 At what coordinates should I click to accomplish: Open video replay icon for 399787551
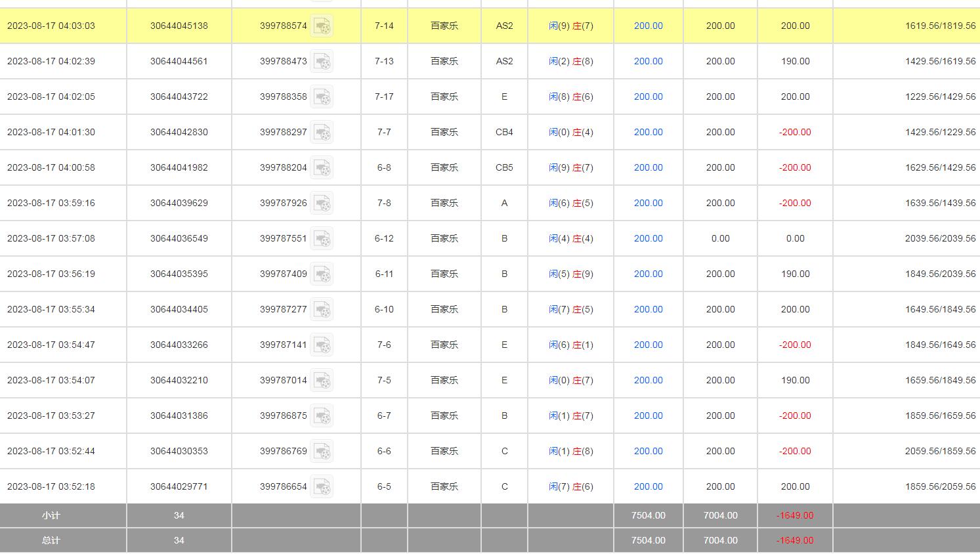[x=322, y=239]
